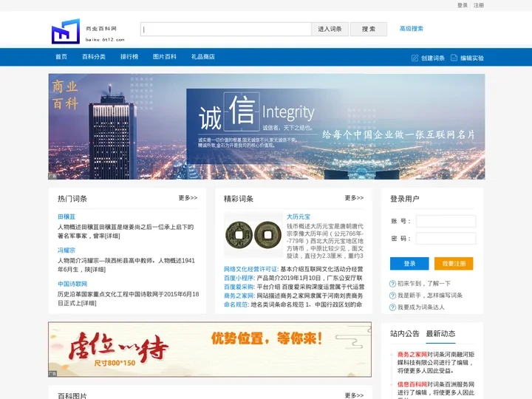Click the question icon beside 我要成为词条达人
This screenshot has width=532, height=399.
392,307
